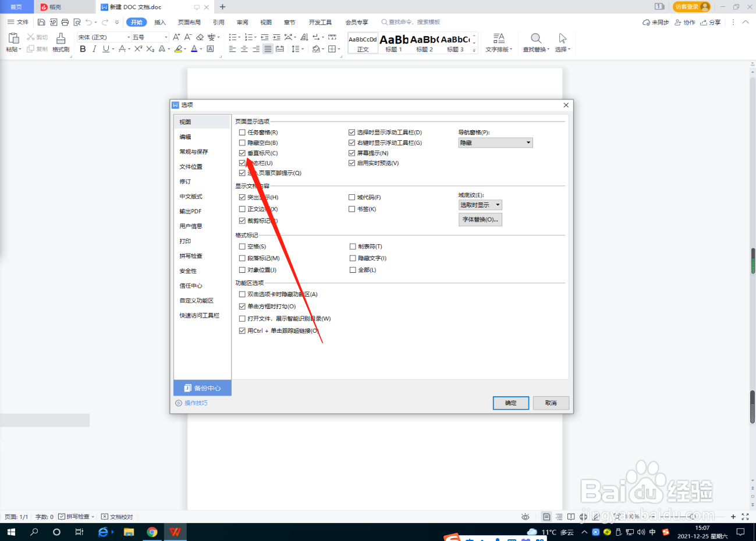Screen dimensions: 756x541
Task: Open the 插入 ribbon tab
Action: pos(160,22)
